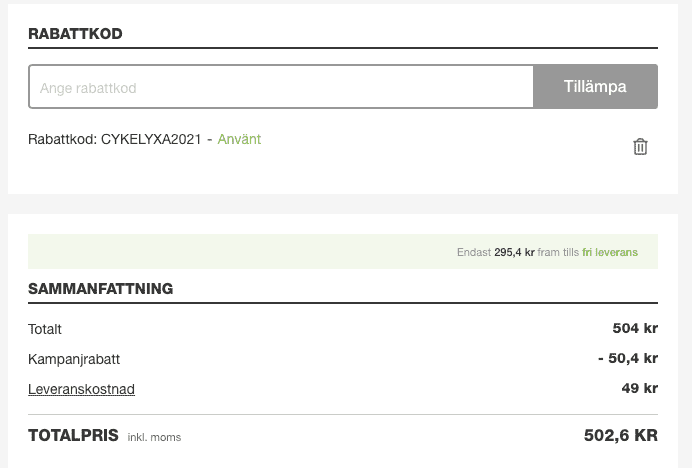Viewport: 692px width, 468px height.
Task: Click the 502,6 KR final price
Action: [x=620, y=436]
